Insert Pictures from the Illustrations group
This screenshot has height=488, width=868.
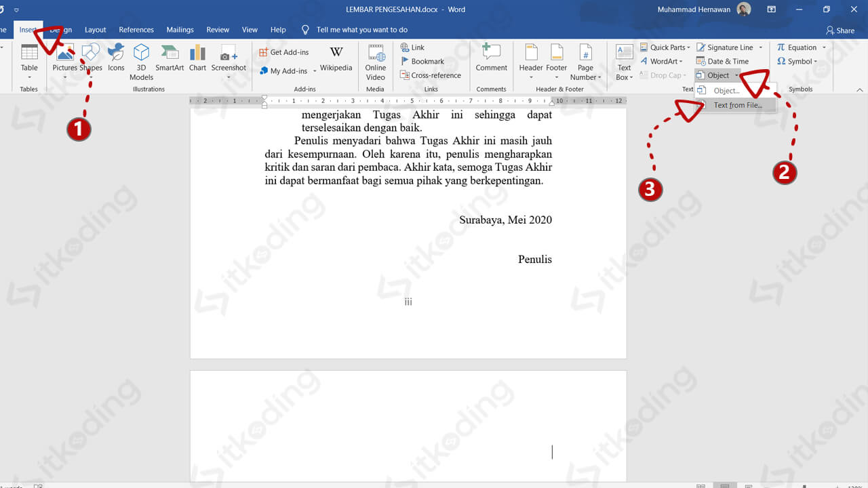click(65, 62)
